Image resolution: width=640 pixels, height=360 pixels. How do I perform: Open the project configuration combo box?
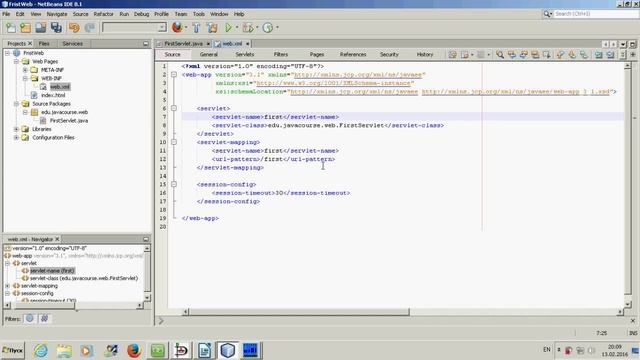click(134, 27)
